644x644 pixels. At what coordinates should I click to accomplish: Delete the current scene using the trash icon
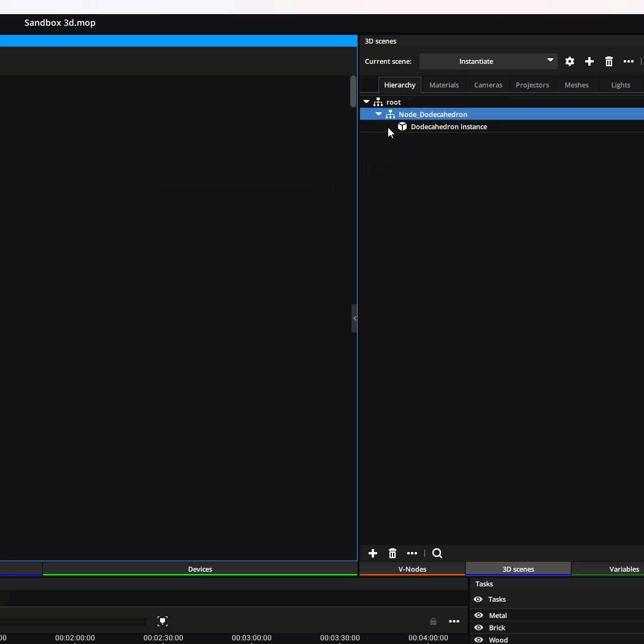tap(609, 61)
